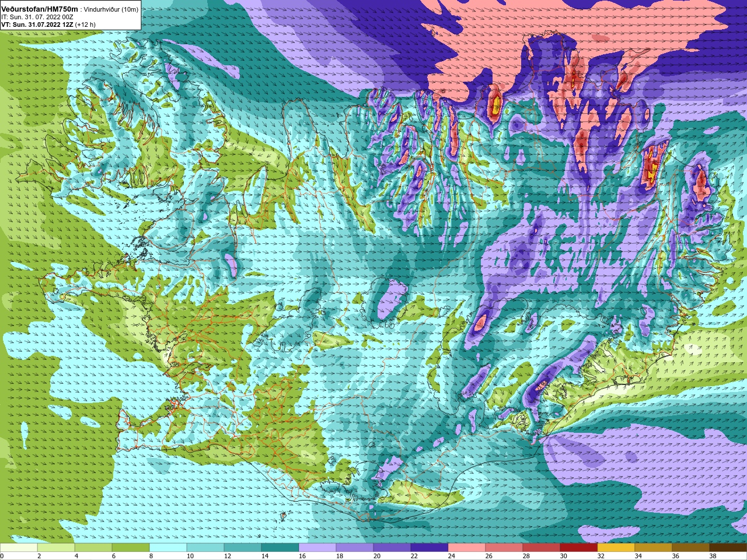This screenshot has width=747, height=560.
Task: Click the legend number 0
Action: point(2,556)
